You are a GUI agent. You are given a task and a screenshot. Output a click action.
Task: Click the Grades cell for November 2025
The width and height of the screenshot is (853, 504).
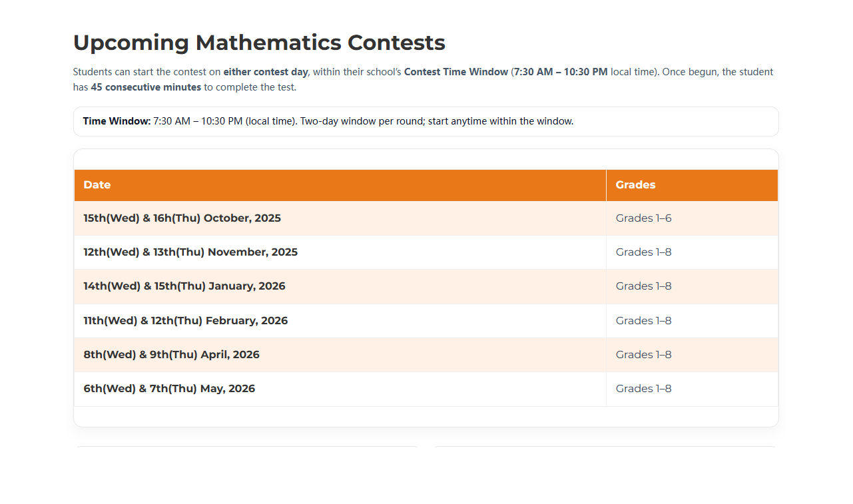643,252
